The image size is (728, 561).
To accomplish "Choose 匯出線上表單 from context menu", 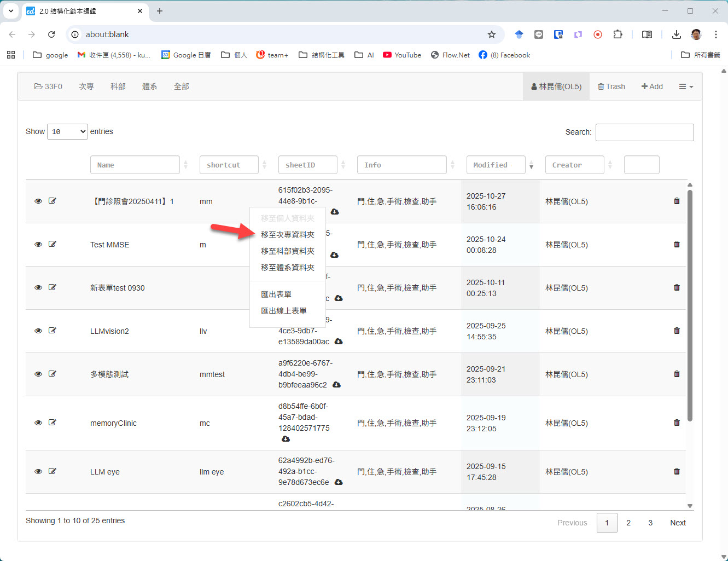I will click(x=283, y=311).
